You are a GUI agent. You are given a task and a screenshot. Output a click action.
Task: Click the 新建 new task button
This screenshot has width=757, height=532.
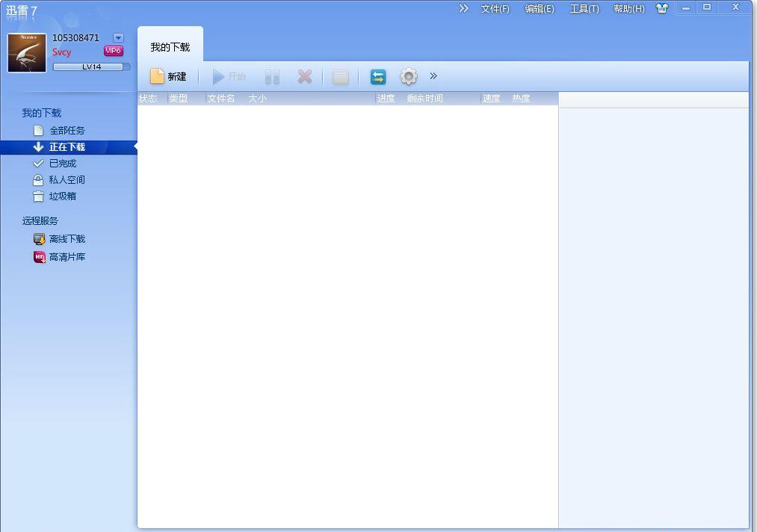(x=168, y=76)
